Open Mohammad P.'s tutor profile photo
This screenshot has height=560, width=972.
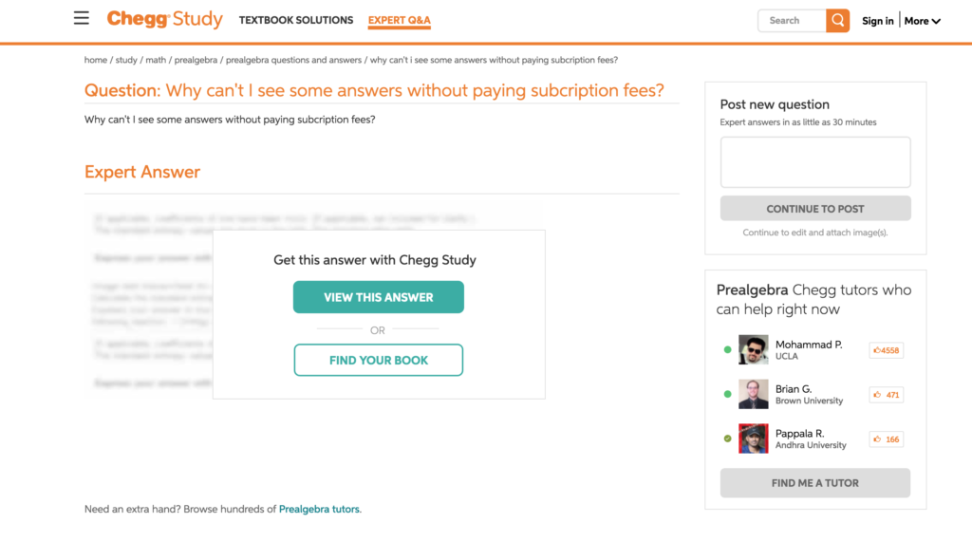click(753, 350)
